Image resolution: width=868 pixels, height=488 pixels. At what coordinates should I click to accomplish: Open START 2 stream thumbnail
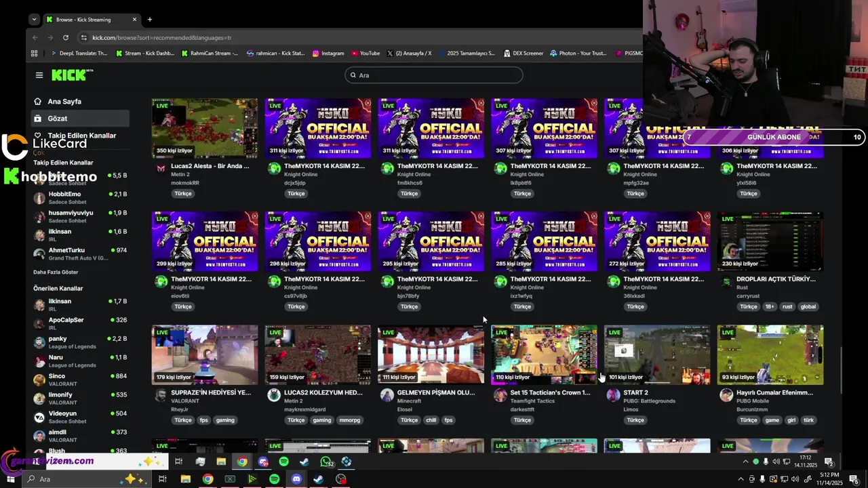tap(657, 354)
